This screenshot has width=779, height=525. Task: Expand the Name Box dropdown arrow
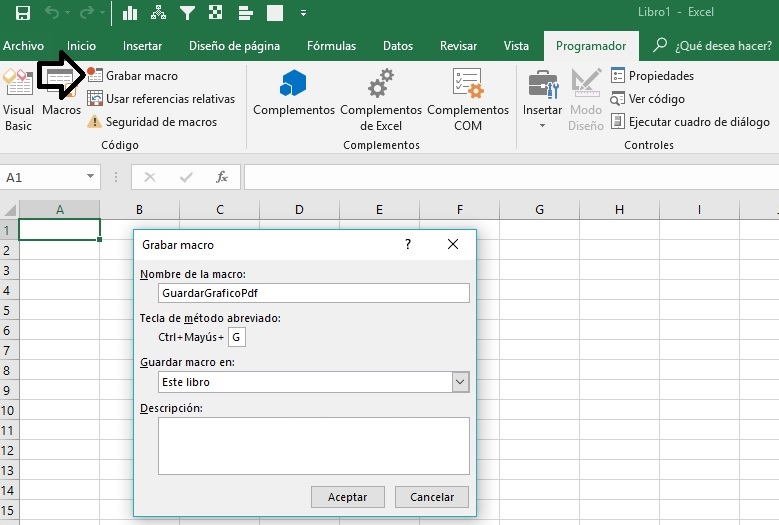pos(91,177)
